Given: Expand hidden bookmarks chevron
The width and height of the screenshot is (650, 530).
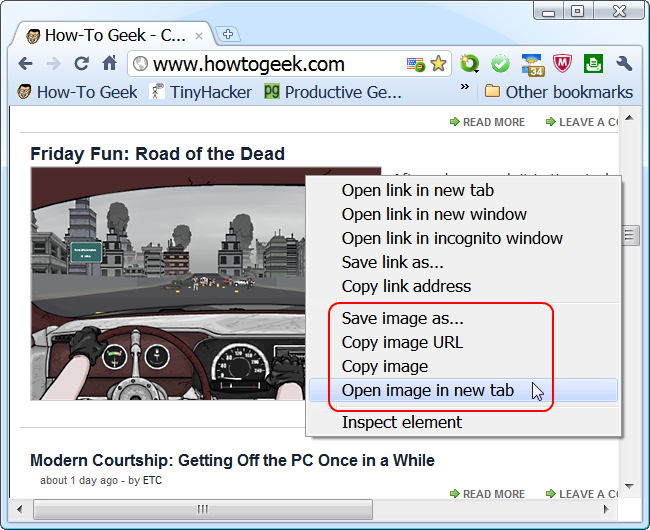Looking at the screenshot, I should pos(465,87).
